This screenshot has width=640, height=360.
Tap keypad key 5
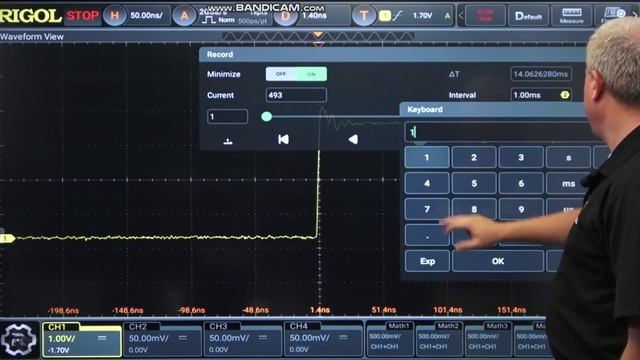[x=474, y=183]
